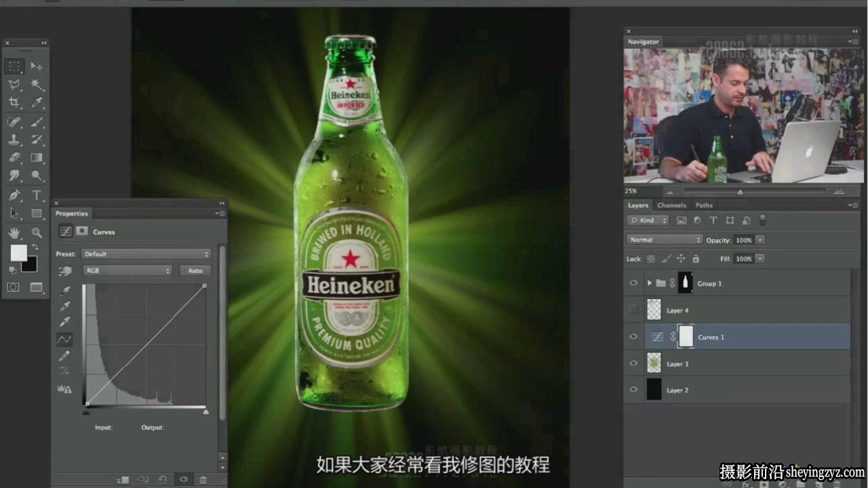Toggle lock all padlock icon

click(696, 259)
